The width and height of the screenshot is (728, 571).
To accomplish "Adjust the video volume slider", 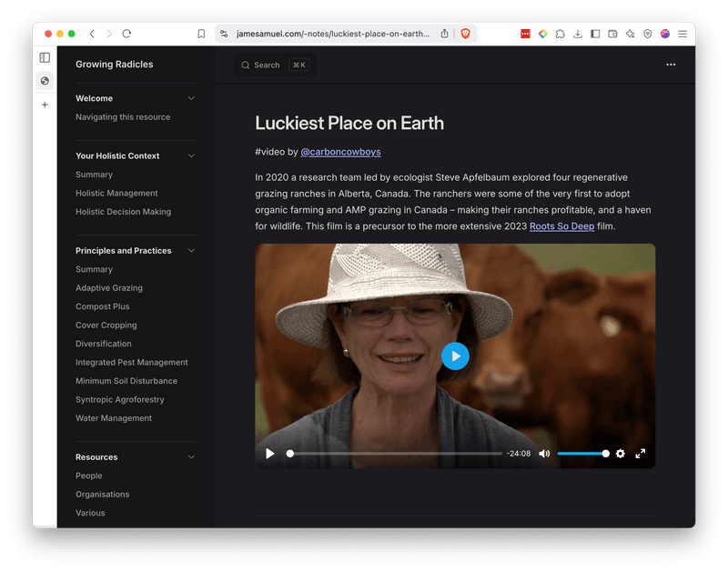I will pos(583,454).
